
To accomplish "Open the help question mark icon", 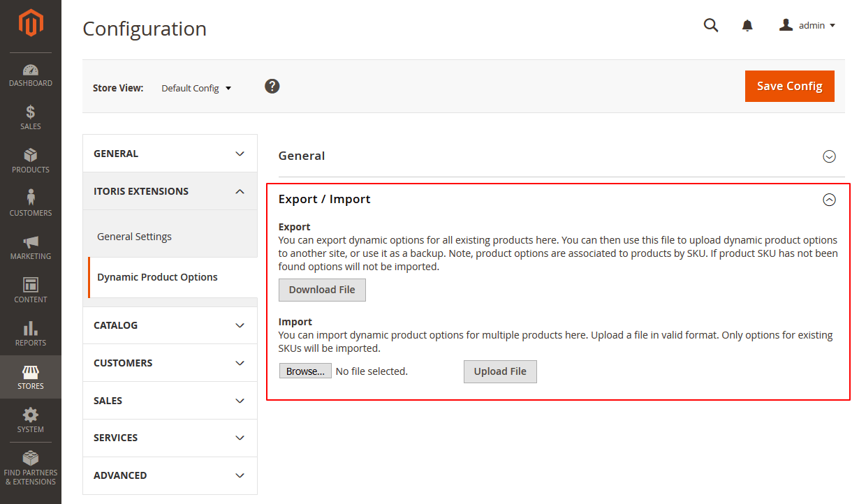I will [272, 86].
